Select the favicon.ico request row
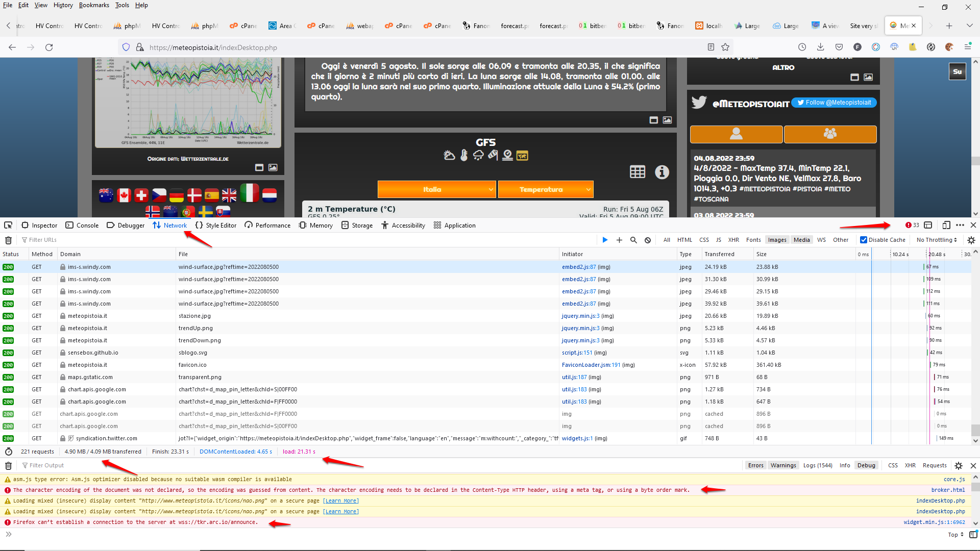980x551 pixels. click(485, 365)
